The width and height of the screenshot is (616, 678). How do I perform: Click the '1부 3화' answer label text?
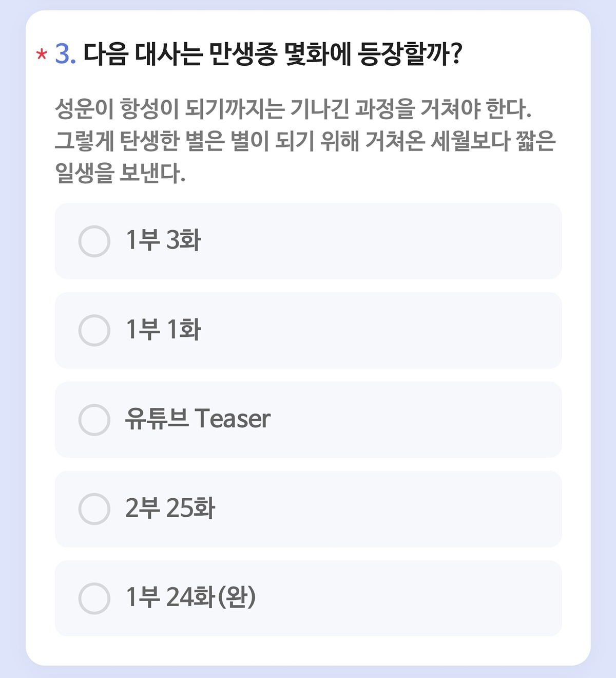163,240
